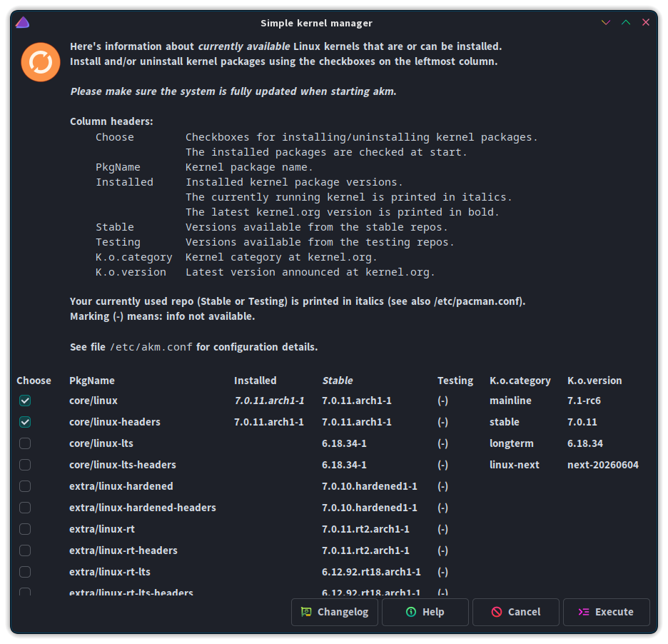
Task: Uncheck the core/linux-headers checkbox
Action: [x=25, y=422]
